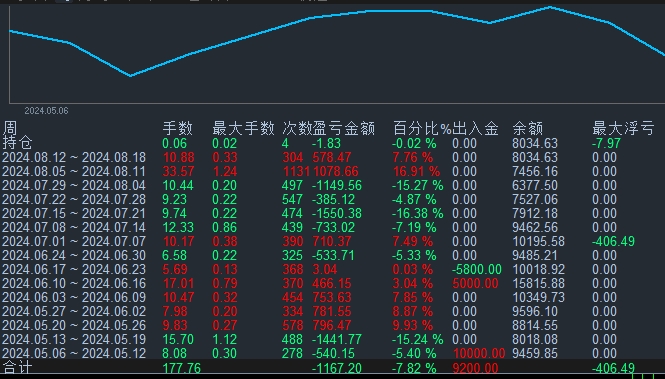This screenshot has width=665, height=379.
Task: Click the max floating loss -7.97
Action: 606,143
